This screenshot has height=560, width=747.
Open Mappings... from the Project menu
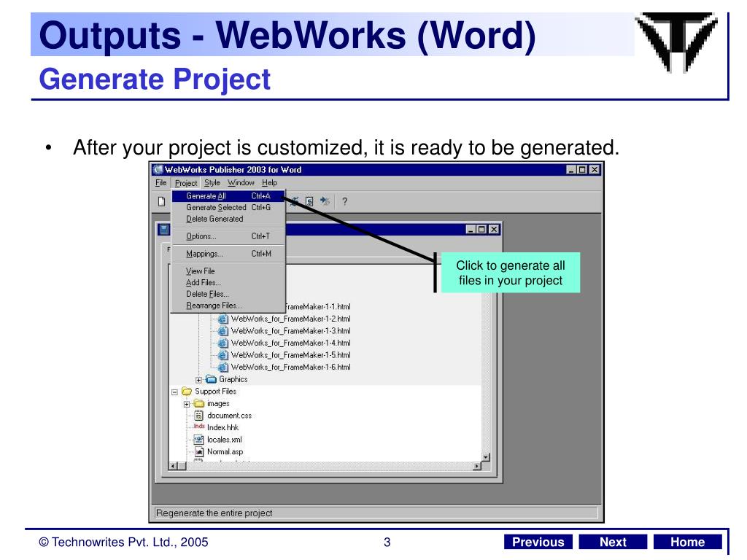[228, 254]
